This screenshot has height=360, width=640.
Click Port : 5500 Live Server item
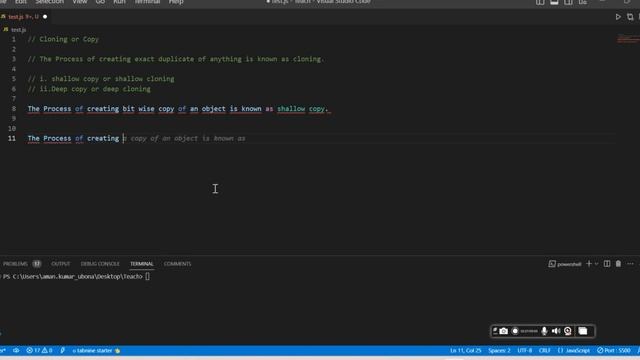point(614,350)
